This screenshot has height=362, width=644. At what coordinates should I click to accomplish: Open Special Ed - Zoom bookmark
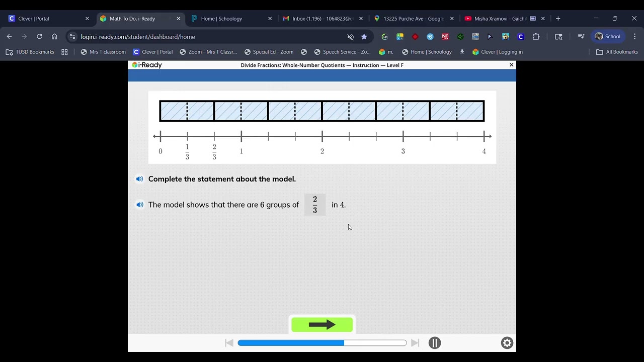(x=269, y=52)
